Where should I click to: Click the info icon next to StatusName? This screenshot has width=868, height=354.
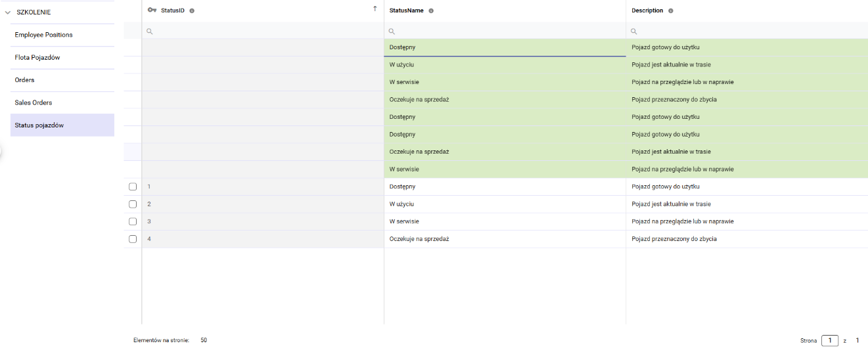coord(431,11)
